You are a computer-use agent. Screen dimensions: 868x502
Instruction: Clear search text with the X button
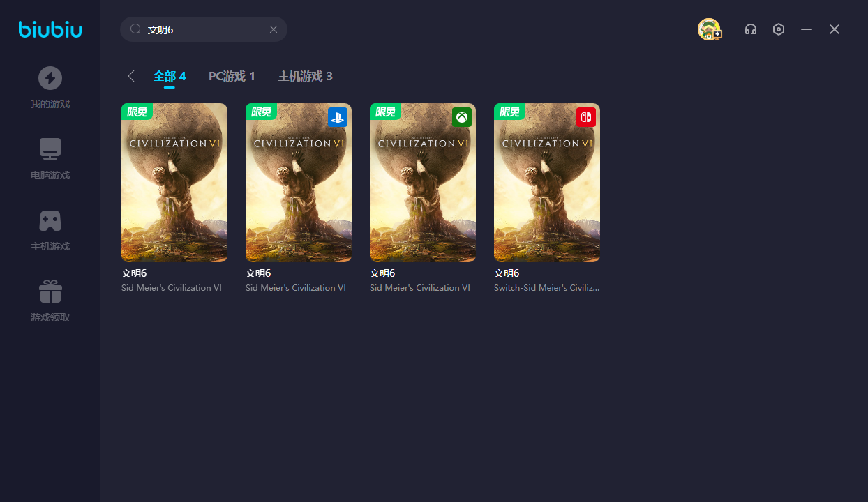pos(274,29)
